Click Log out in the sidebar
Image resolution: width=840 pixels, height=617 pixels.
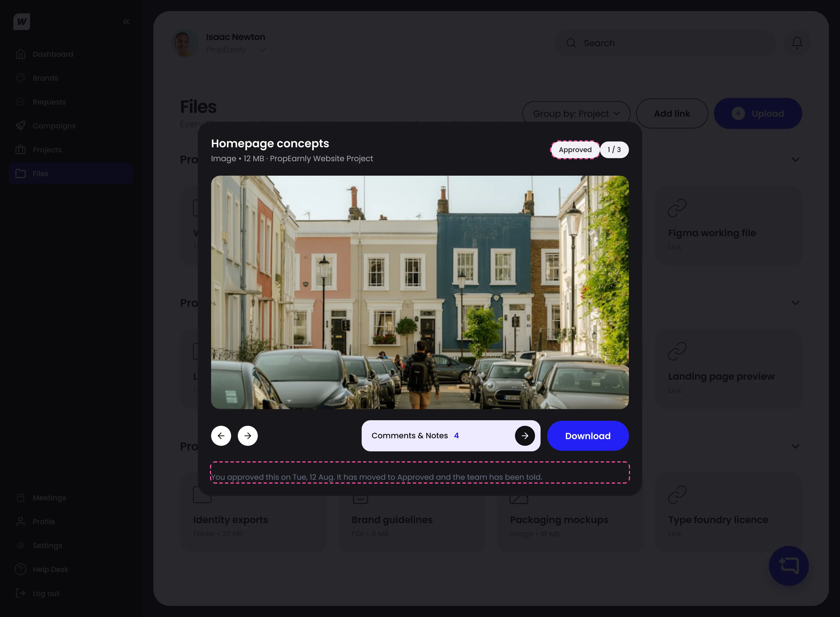click(x=71, y=593)
